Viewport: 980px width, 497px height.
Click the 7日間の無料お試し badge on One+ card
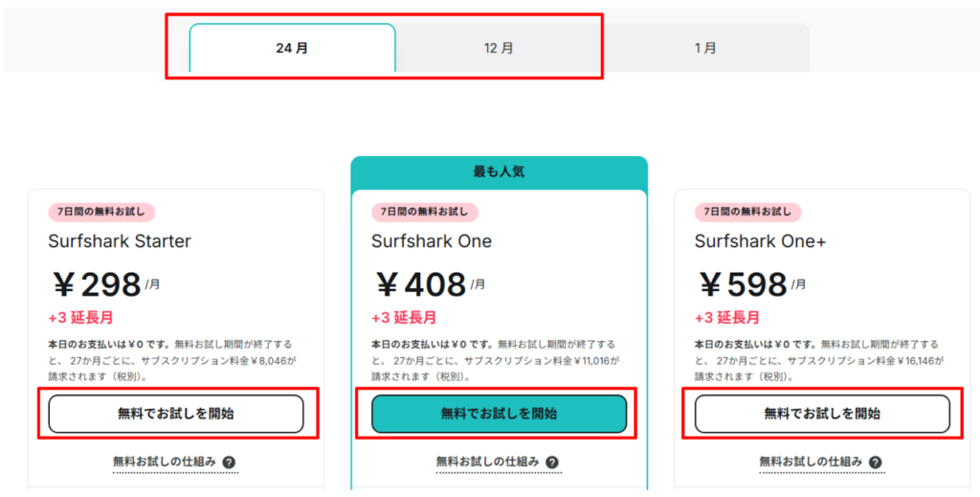click(x=747, y=212)
